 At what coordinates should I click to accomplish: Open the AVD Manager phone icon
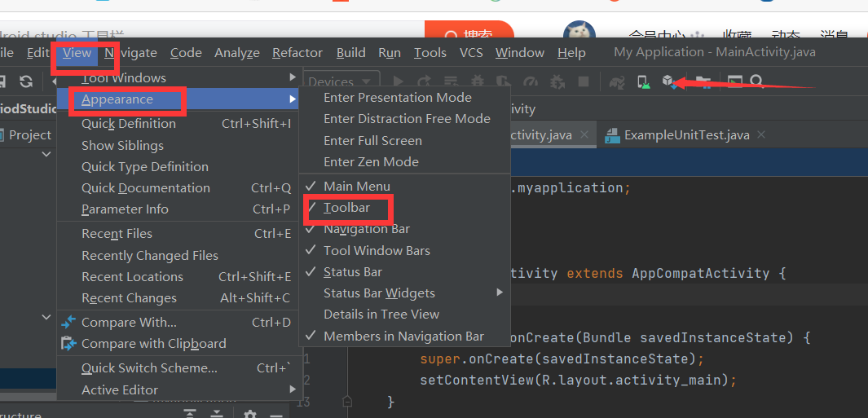643,82
